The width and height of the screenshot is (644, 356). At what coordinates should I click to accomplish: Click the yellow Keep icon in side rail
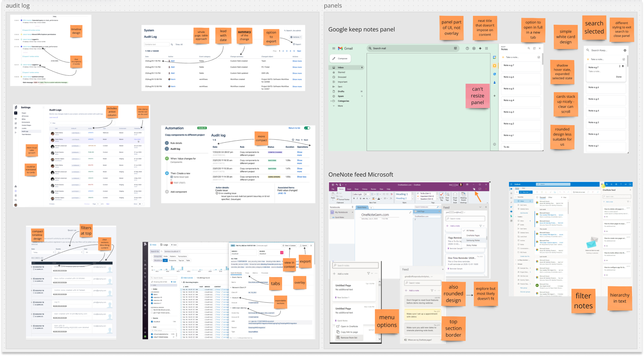(x=494, y=66)
